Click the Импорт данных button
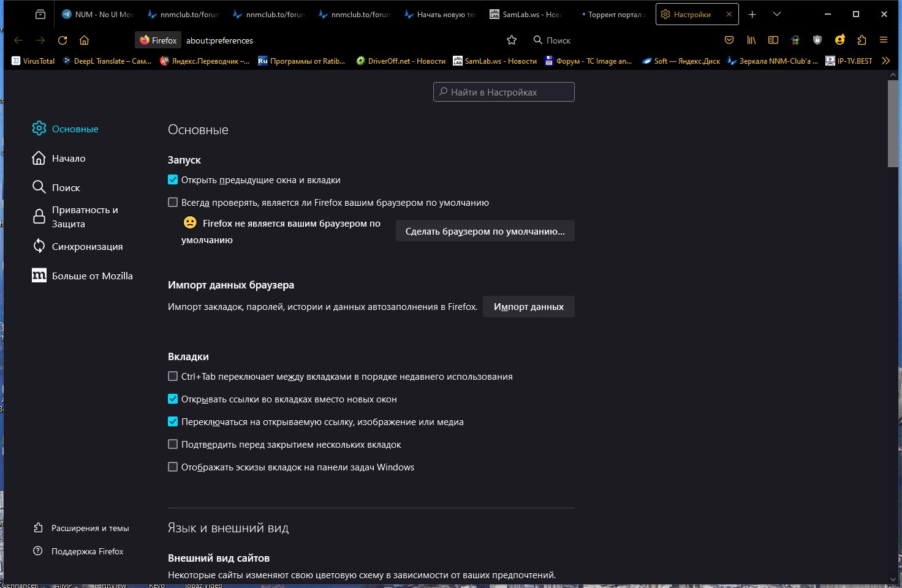Screen dimensions: 902x588 point(528,306)
